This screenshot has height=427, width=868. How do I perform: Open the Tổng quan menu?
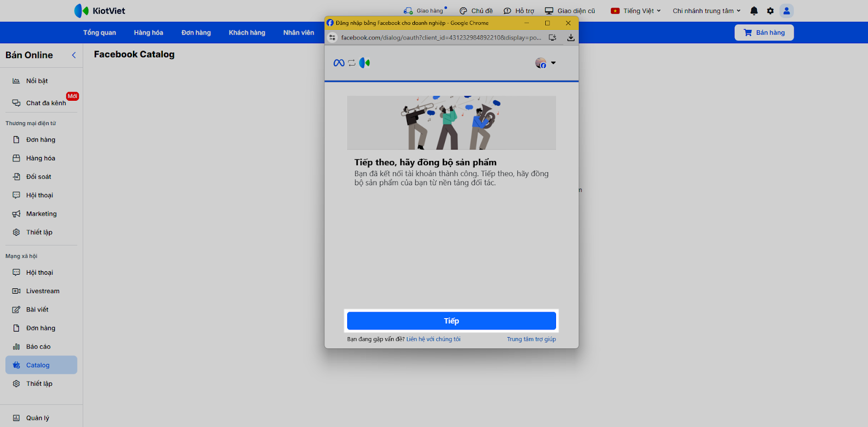[99, 33]
